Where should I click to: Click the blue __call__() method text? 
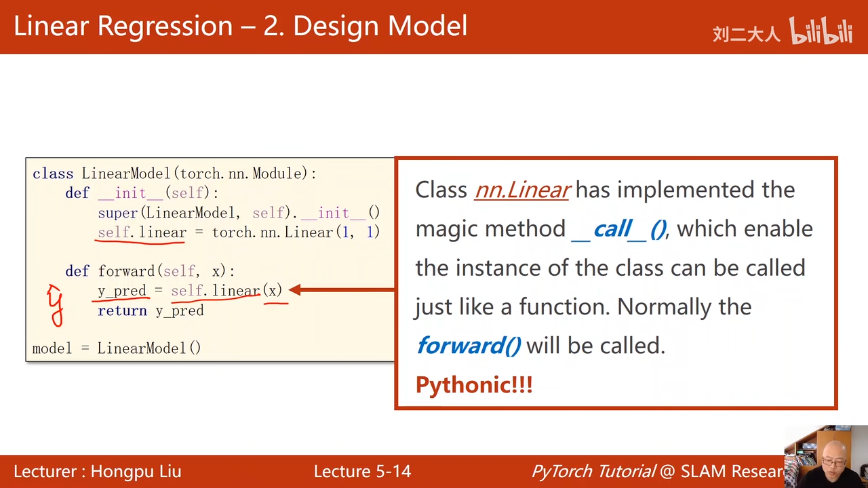click(x=618, y=229)
